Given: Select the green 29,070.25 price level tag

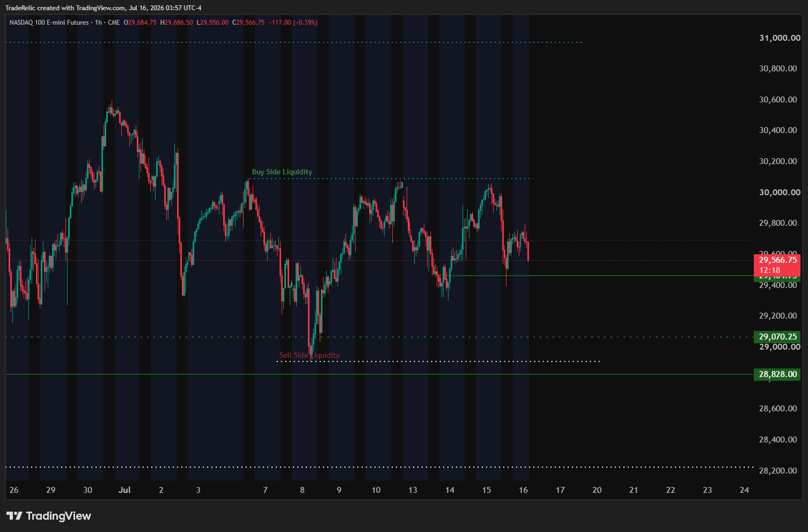Looking at the screenshot, I should pyautogui.click(x=777, y=337).
